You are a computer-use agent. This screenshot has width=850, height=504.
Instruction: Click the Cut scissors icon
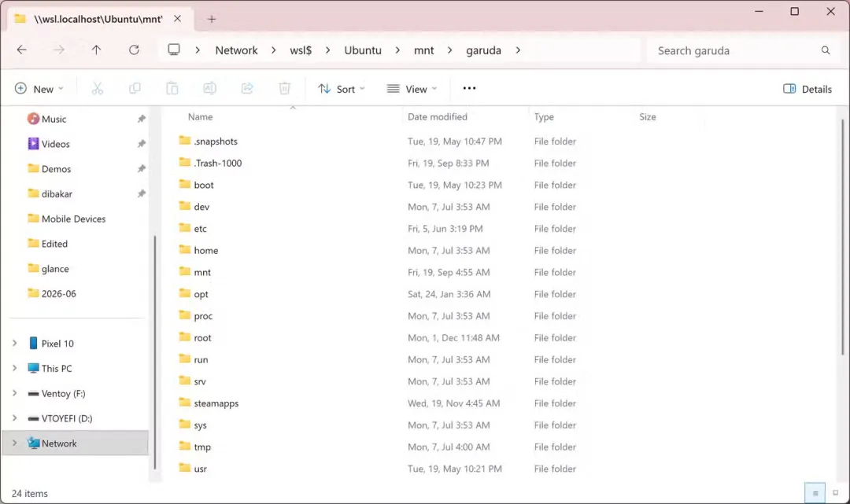pos(97,89)
